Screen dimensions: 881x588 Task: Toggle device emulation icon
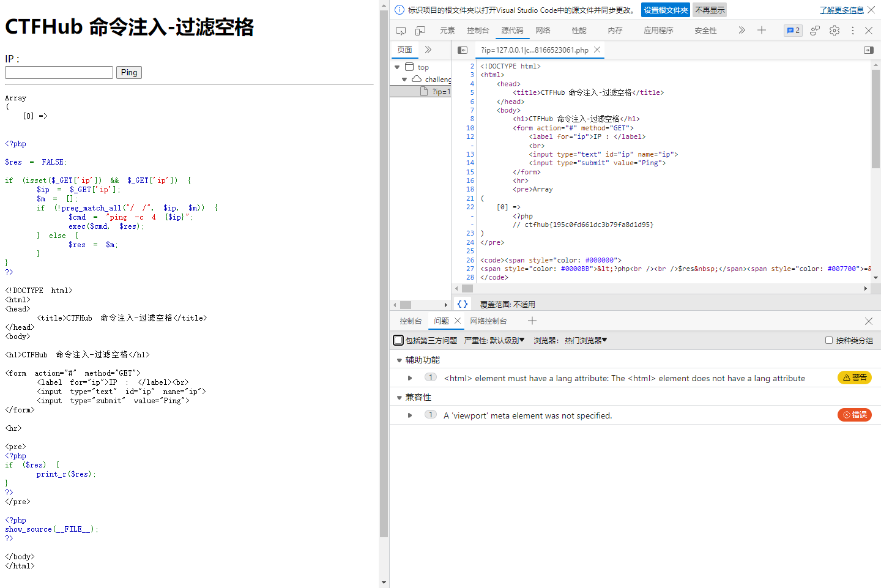pos(420,31)
